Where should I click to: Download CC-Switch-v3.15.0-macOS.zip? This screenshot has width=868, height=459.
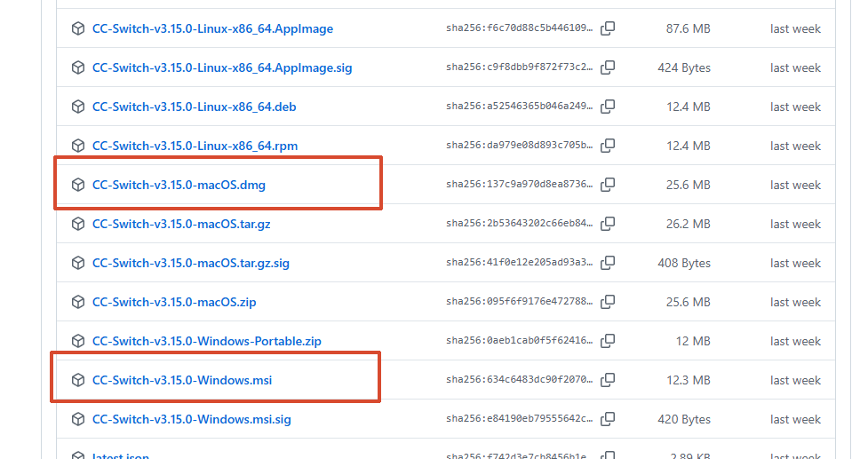point(174,303)
